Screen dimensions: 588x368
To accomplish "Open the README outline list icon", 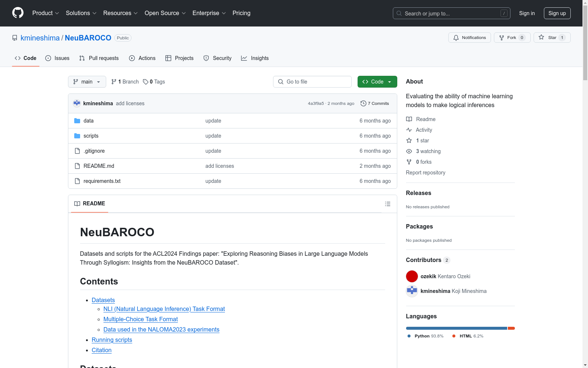I will point(388,204).
